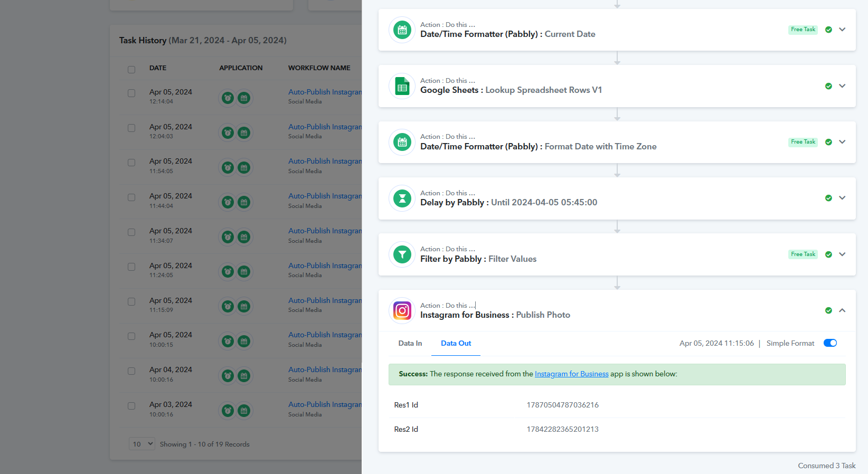Open the workflow link in the Apr 03 row
868x474 pixels.
(x=325, y=404)
